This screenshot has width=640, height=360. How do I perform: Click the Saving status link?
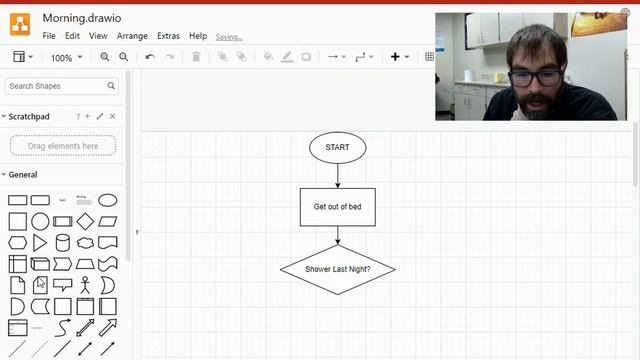229,37
